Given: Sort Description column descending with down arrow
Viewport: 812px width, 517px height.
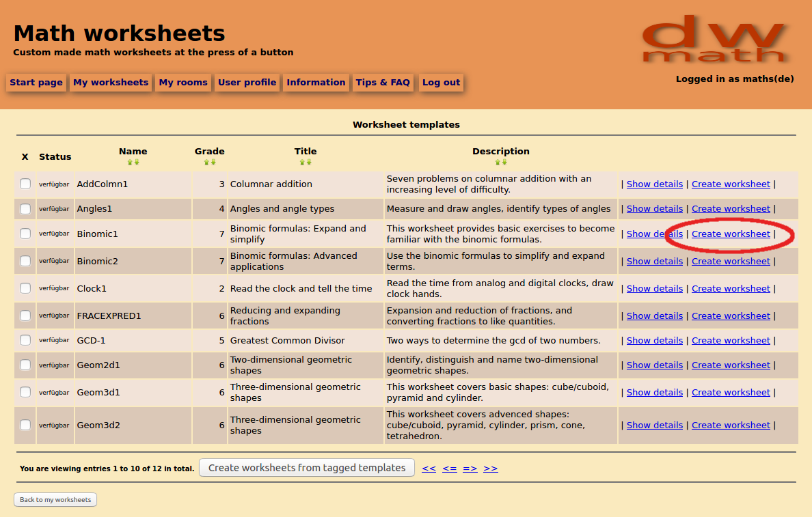Looking at the screenshot, I should click(x=504, y=162).
